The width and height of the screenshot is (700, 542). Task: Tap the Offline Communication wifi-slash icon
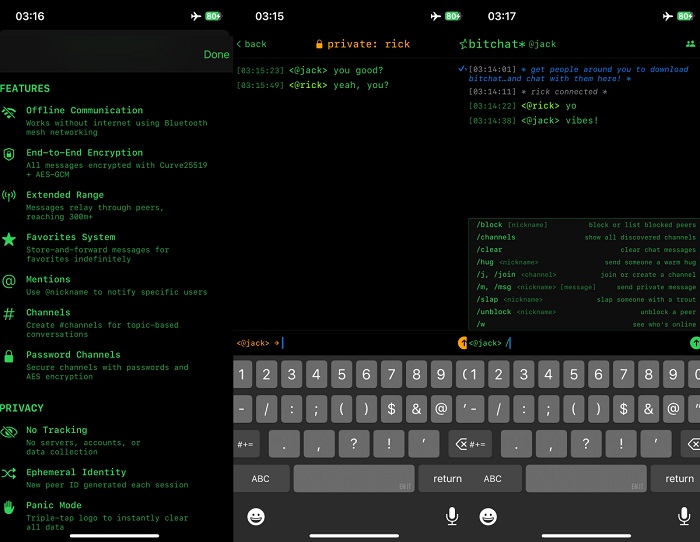9,113
